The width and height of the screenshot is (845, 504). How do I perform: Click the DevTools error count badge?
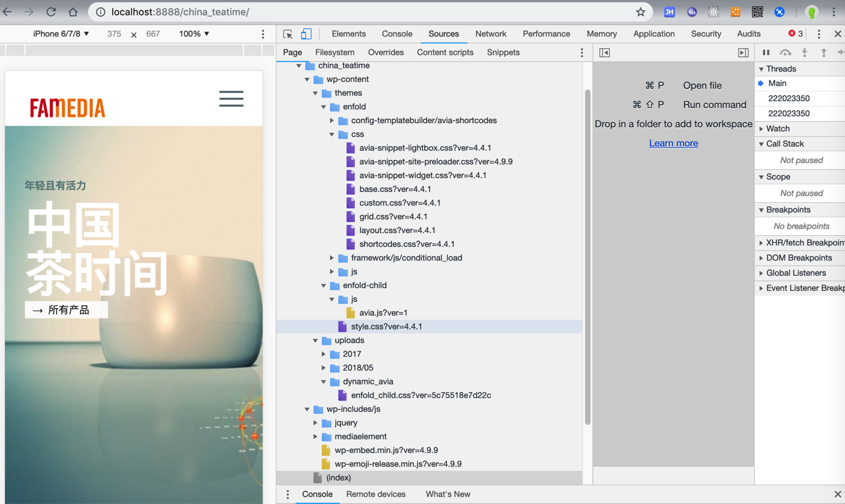point(795,34)
